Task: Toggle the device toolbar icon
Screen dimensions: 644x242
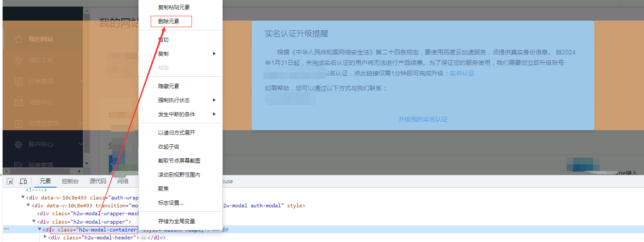Action: click(x=23, y=181)
